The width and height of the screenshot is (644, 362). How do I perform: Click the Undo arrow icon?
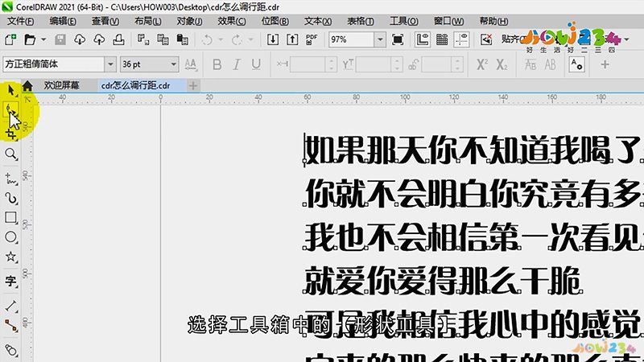(x=208, y=39)
